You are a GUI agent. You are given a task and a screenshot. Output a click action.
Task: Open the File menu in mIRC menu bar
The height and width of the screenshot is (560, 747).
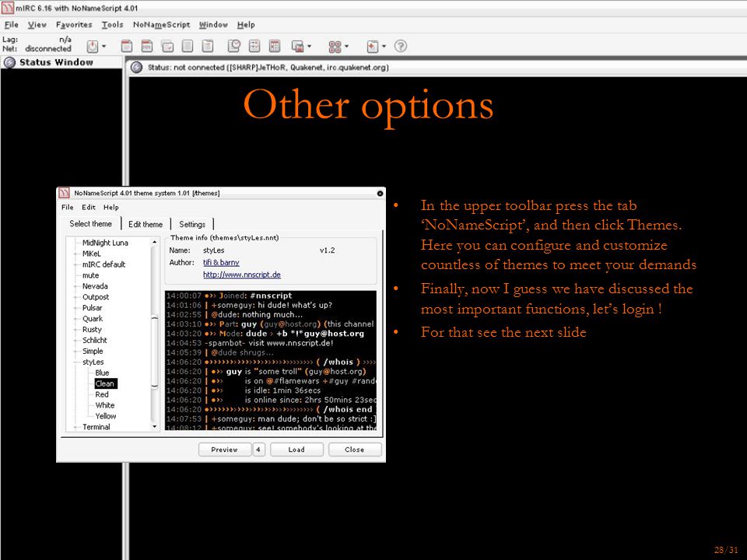12,25
